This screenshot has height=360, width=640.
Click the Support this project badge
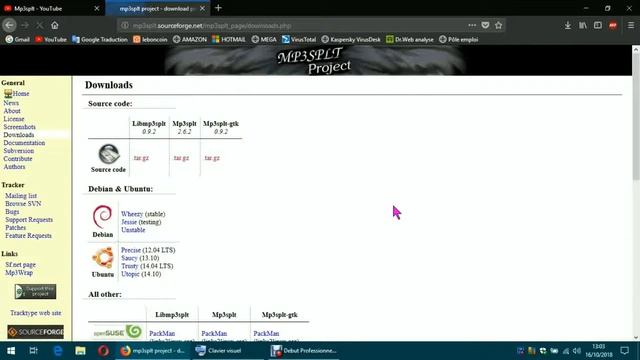pyautogui.click(x=36, y=291)
